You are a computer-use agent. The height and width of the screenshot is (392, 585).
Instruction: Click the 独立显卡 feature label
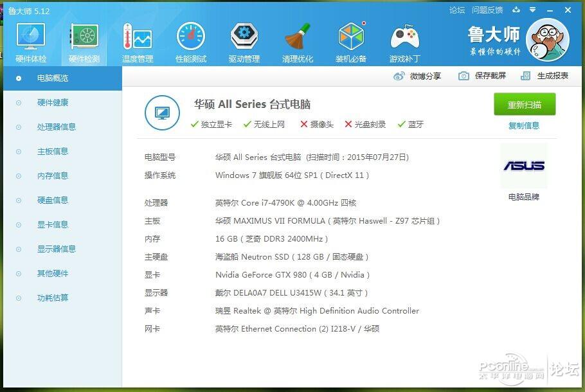coord(217,125)
